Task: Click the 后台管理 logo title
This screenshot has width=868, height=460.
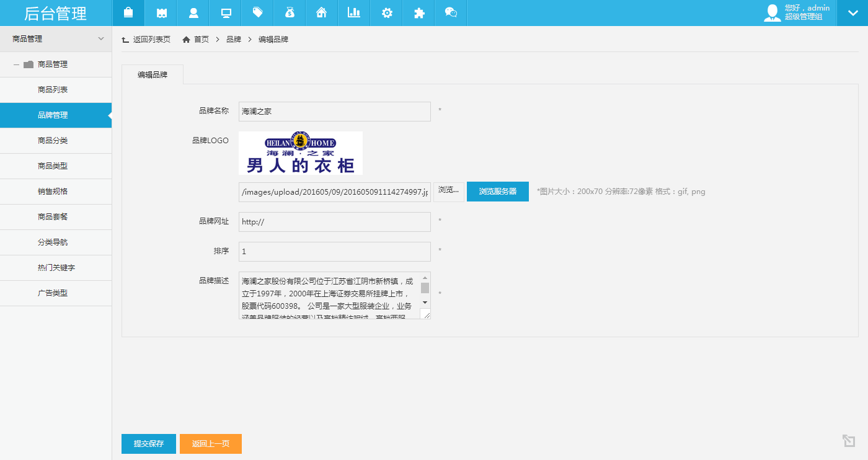Action: (x=56, y=13)
